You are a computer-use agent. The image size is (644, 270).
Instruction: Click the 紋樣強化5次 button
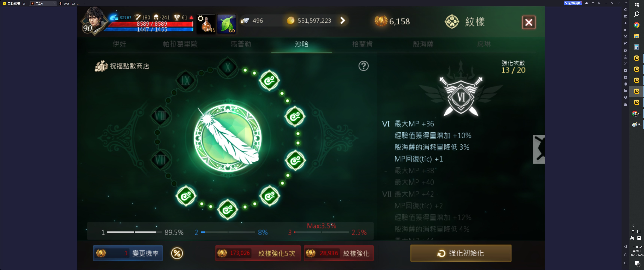click(x=258, y=253)
